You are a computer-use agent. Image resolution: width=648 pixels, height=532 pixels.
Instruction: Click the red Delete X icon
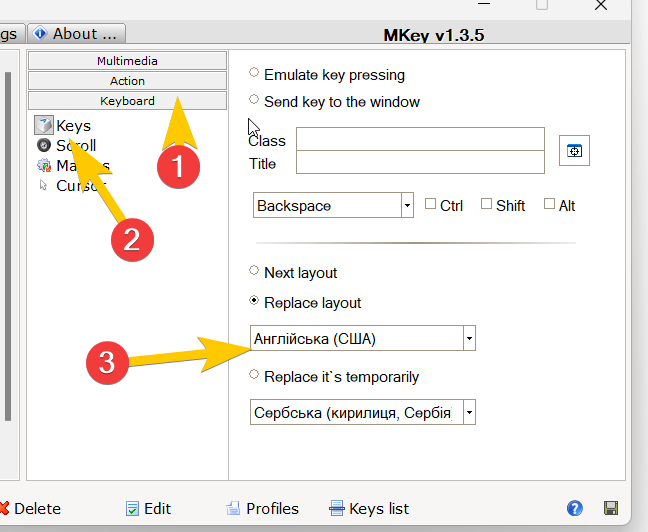click(x=4, y=508)
